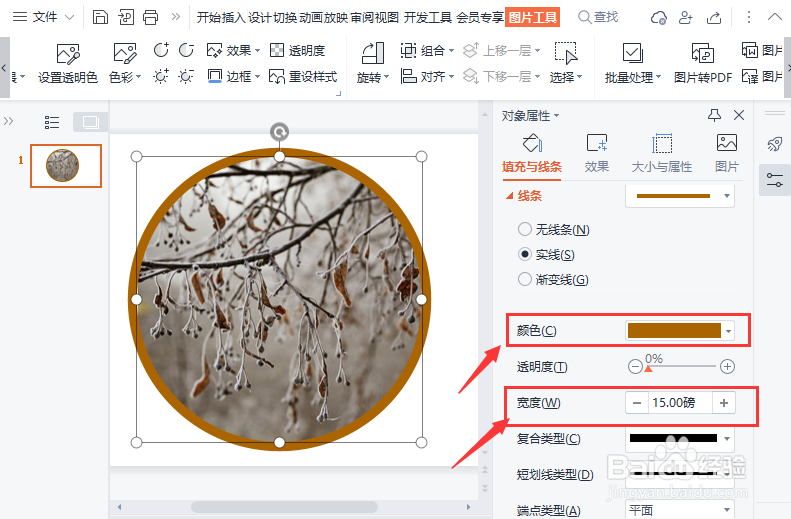Click the 15.00磅 width field

(x=680, y=402)
